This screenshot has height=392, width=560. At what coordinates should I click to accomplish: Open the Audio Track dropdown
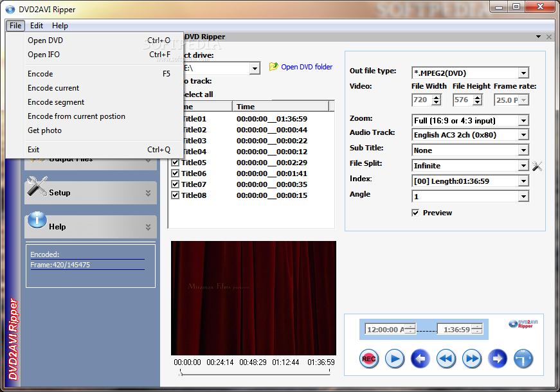click(x=523, y=135)
